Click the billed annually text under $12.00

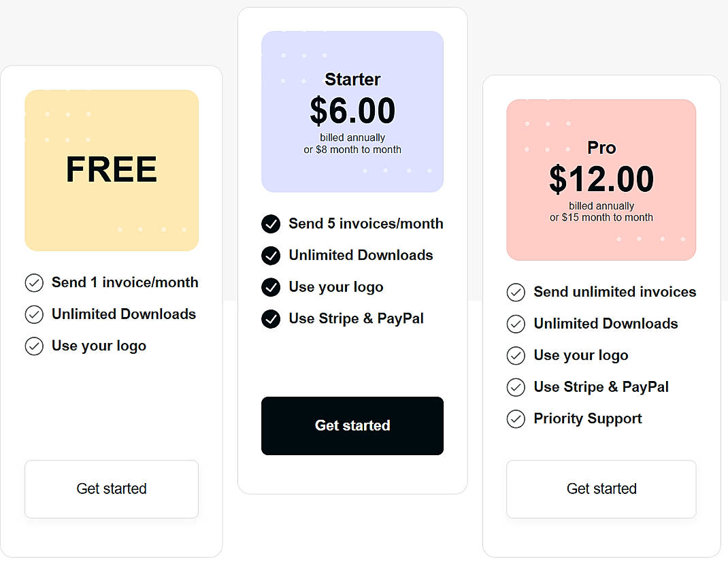coord(601,205)
